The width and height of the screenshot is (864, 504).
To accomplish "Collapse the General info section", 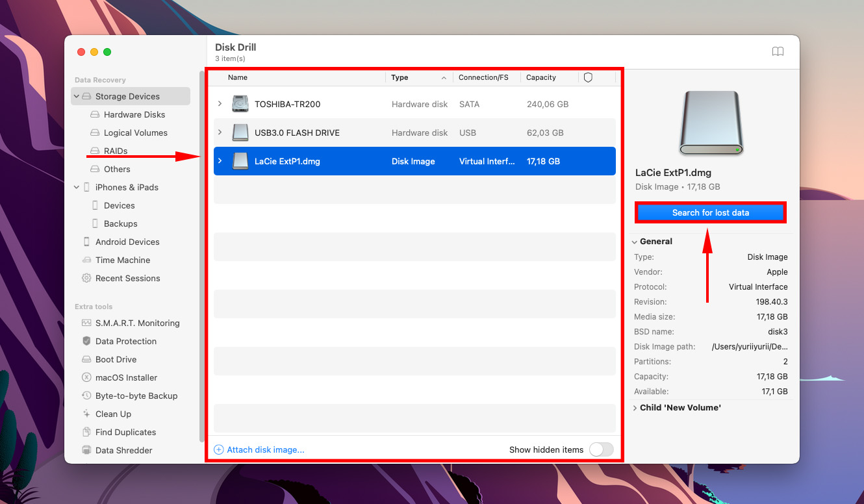I will click(635, 242).
